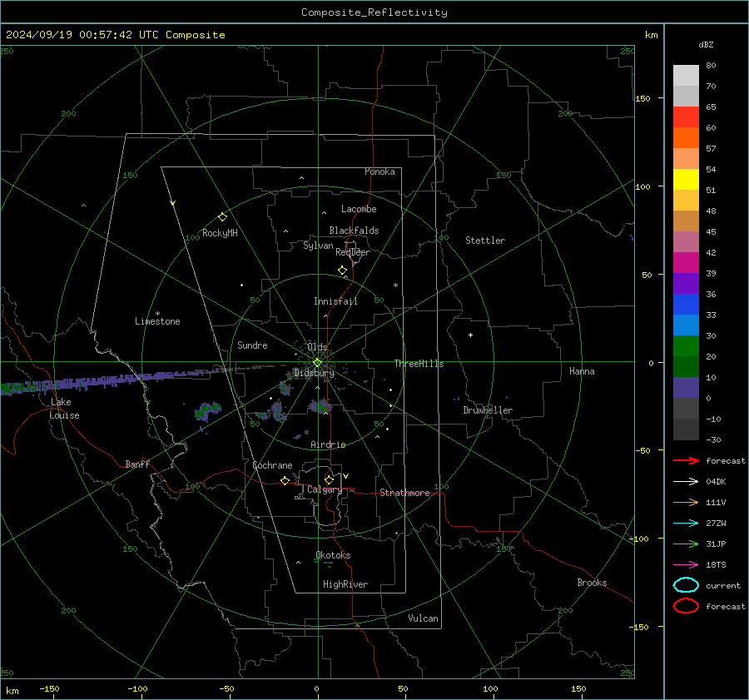Click the Strathmore city label
The height and width of the screenshot is (700, 749).
click(404, 493)
